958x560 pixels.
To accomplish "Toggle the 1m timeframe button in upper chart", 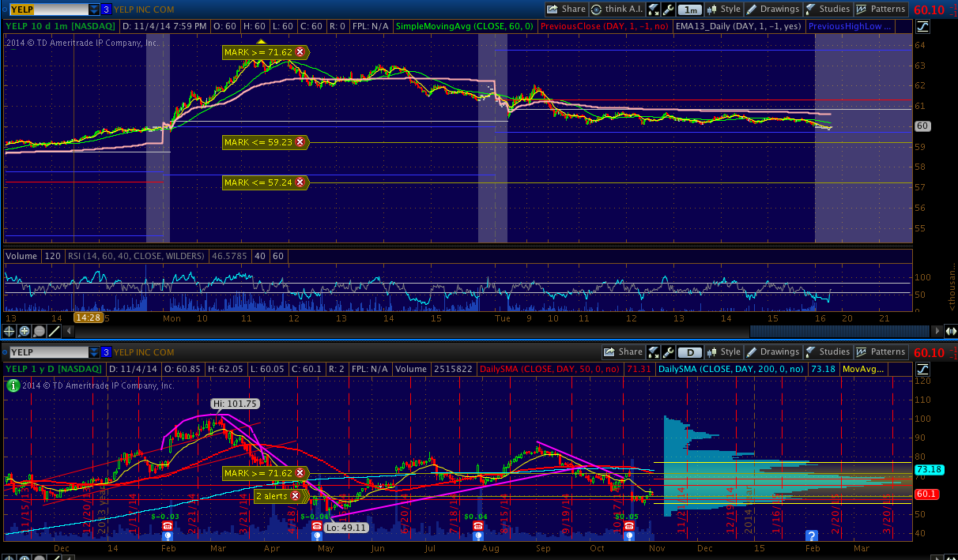I will pyautogui.click(x=691, y=9).
